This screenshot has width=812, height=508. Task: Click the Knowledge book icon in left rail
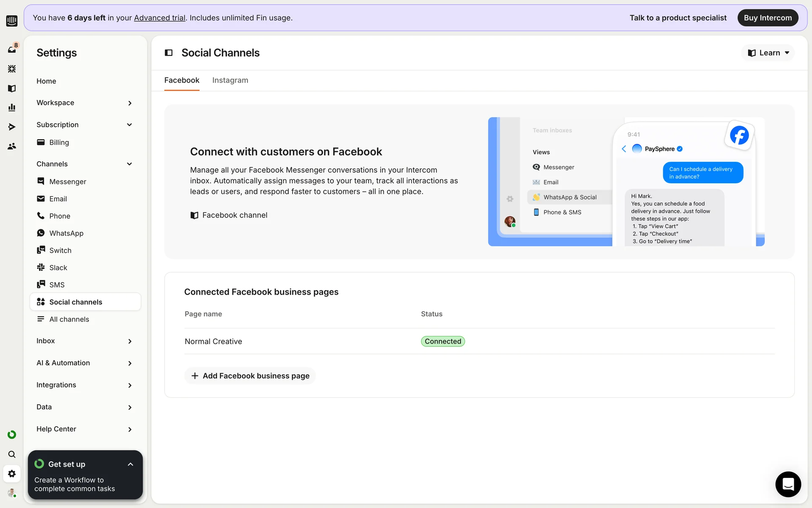12,88
